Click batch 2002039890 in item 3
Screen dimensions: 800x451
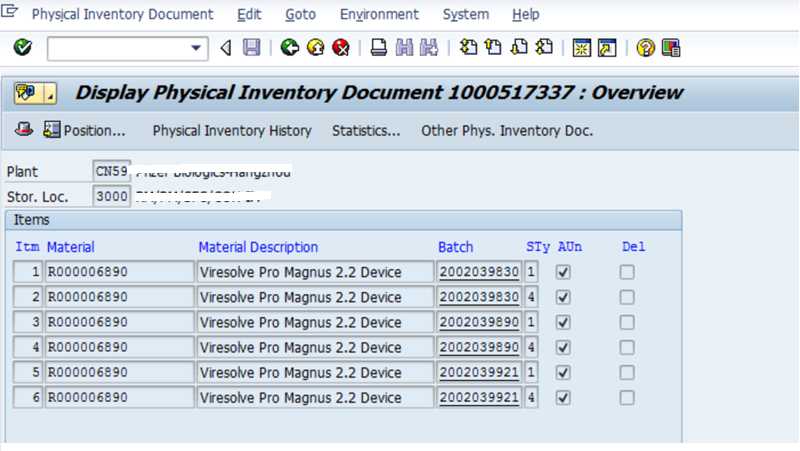[x=479, y=322]
